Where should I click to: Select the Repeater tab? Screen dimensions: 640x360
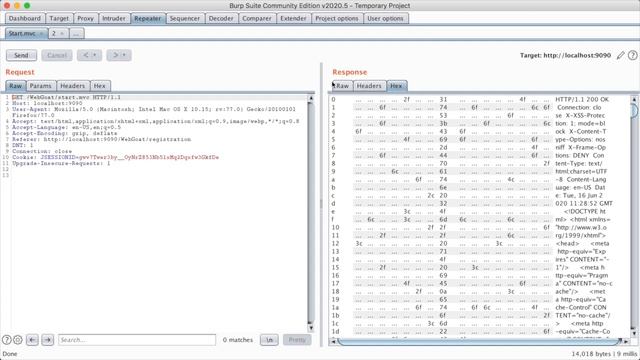[x=148, y=18]
